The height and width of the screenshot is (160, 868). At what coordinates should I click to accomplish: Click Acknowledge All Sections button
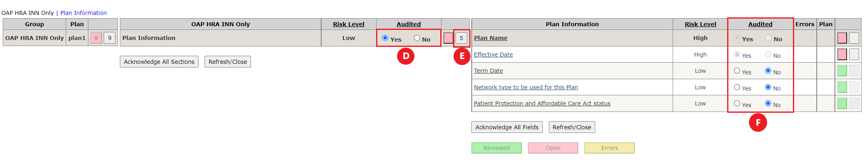(x=159, y=62)
